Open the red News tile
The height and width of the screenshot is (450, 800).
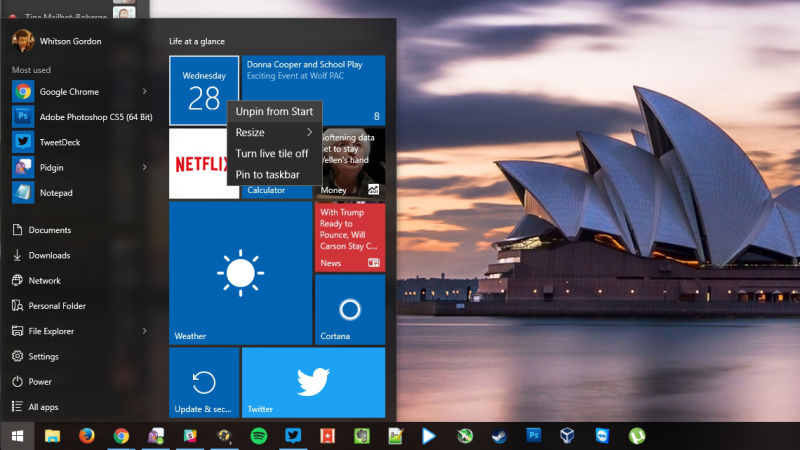point(350,237)
